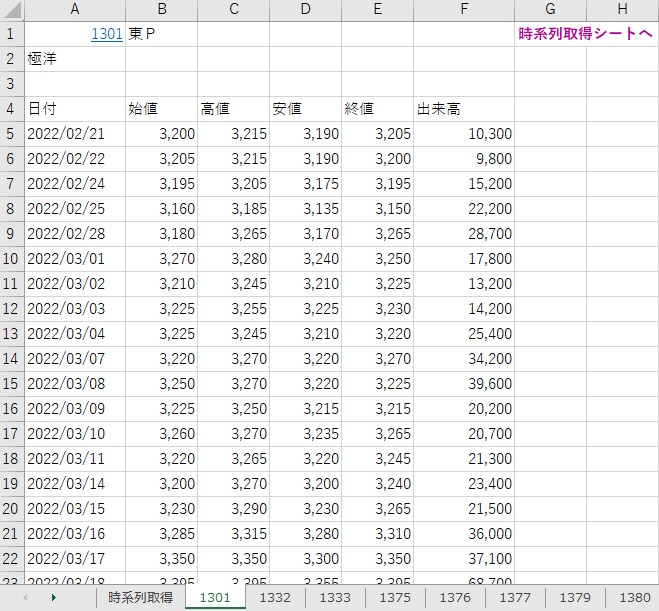Click high price 3,315 cell

point(234,534)
